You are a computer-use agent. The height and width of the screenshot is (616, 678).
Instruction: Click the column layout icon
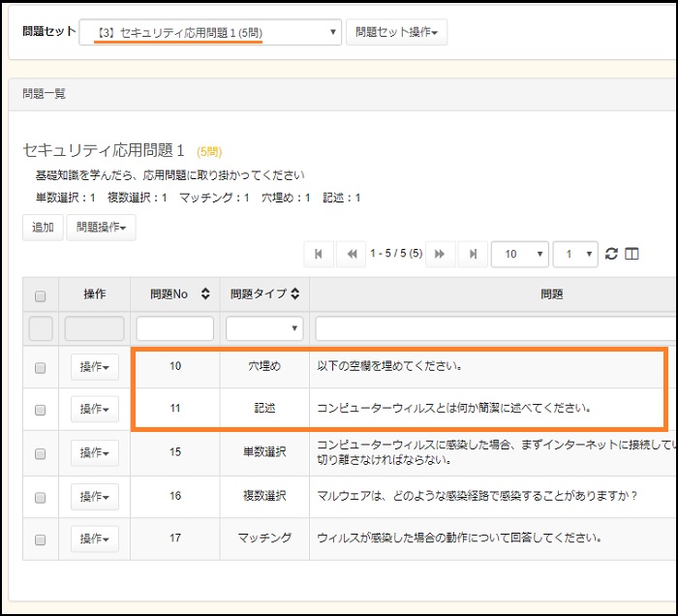[632, 254]
